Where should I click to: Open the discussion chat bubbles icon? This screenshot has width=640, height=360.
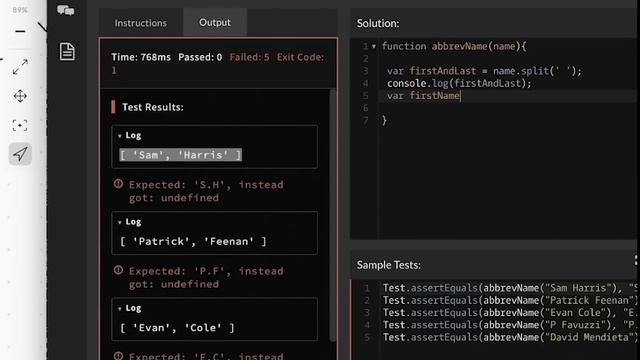65,10
